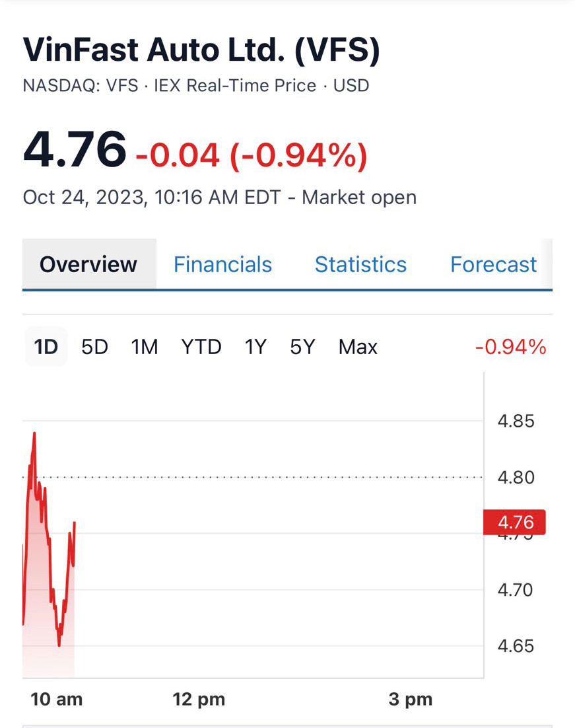Select the 1D chart range
Viewport: 575px width, 728px height.
pyautogui.click(x=46, y=347)
